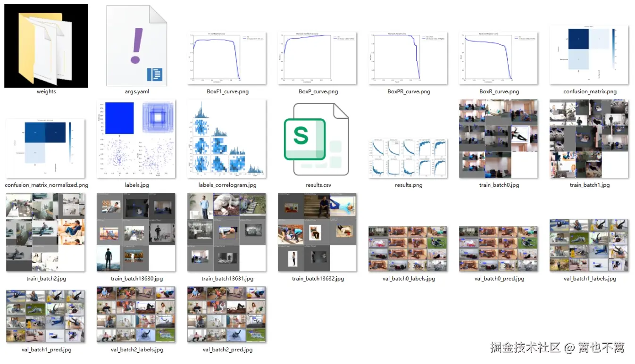Open the weights folder icon
635x364 pixels.
tap(46, 46)
